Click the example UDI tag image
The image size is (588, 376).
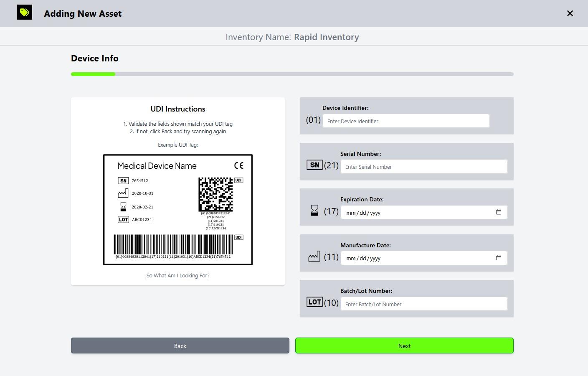[x=178, y=209]
